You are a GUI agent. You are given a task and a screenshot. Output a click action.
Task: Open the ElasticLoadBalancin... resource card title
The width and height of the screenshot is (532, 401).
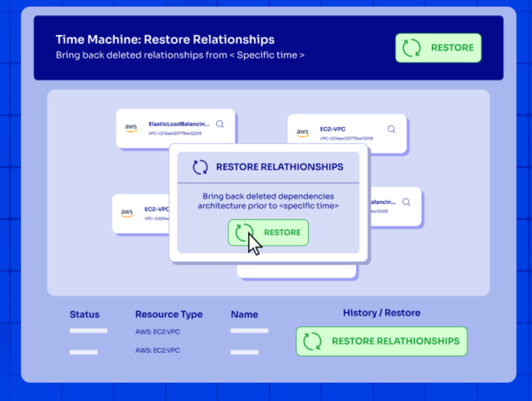click(179, 124)
